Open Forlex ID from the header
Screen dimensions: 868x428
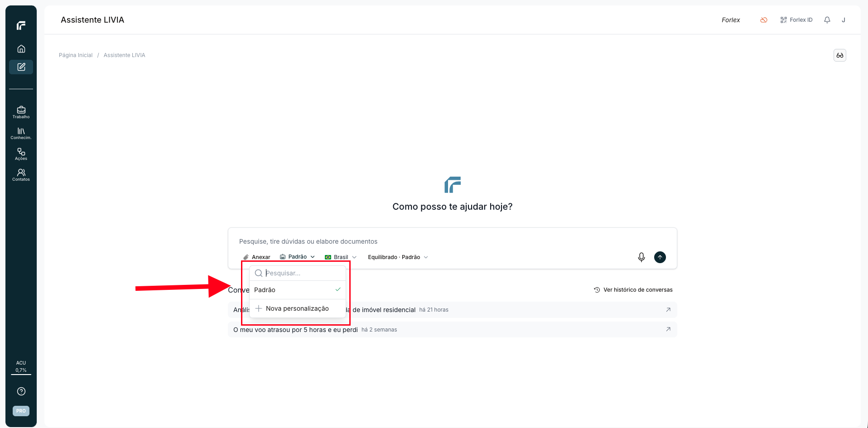pos(796,20)
